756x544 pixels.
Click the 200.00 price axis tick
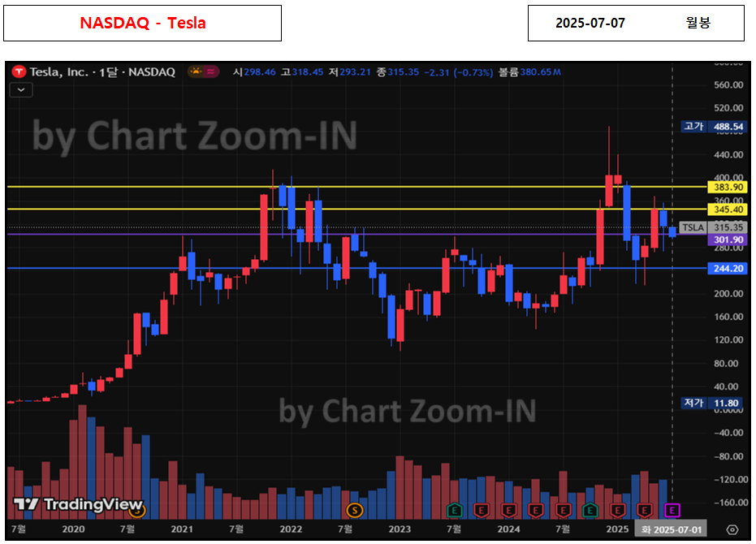pyautogui.click(x=728, y=294)
